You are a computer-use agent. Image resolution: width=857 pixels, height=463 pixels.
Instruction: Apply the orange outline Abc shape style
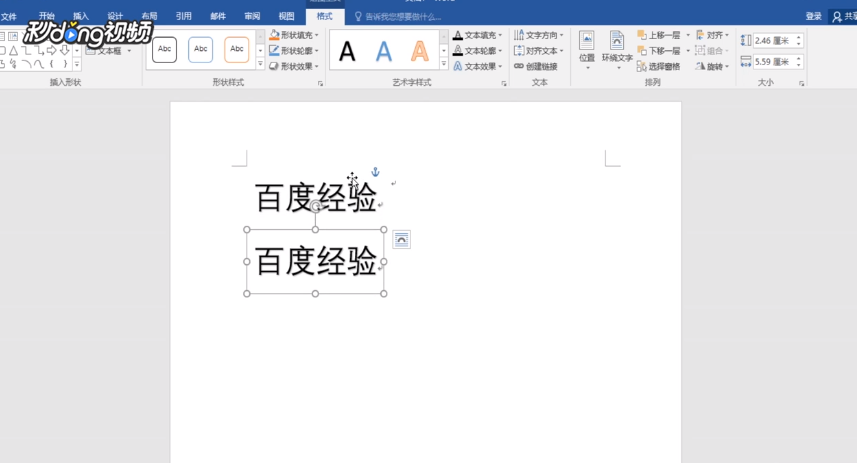237,50
